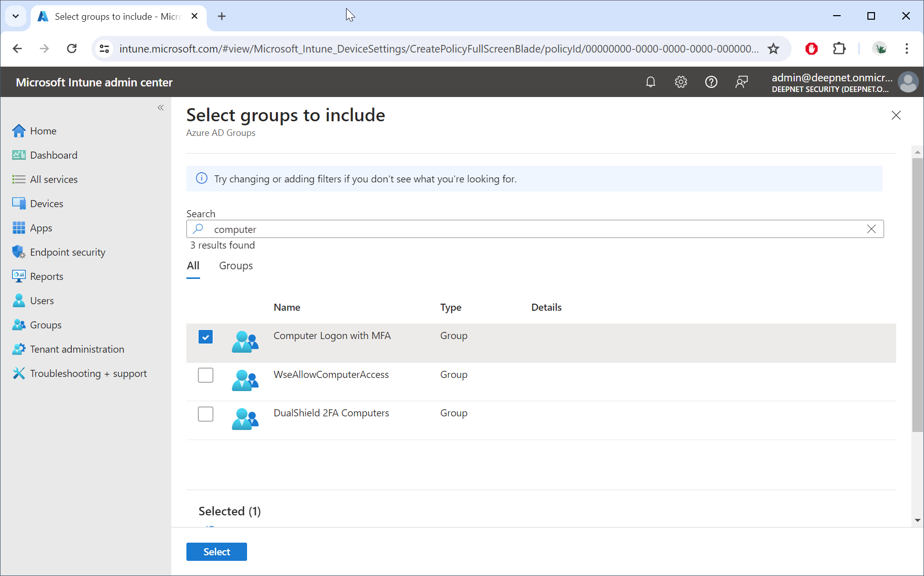
Task: Click the help question mark icon
Action: click(x=711, y=82)
